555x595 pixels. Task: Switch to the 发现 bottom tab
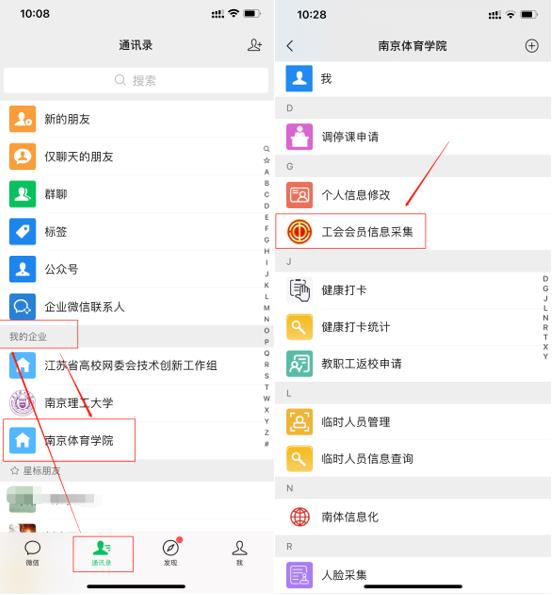tap(171, 553)
